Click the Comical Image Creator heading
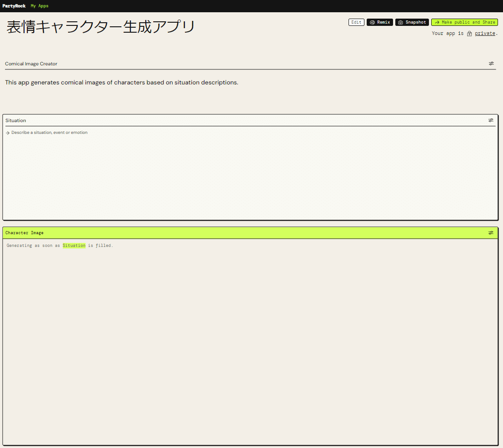 pyautogui.click(x=31, y=64)
